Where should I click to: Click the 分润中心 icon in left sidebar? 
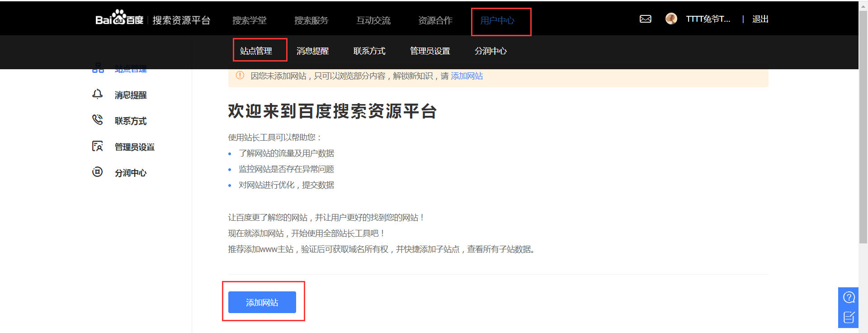tap(97, 172)
